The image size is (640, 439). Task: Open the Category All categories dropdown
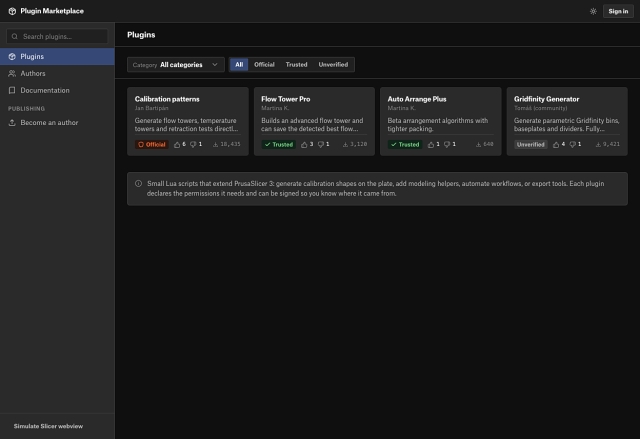(x=176, y=64)
